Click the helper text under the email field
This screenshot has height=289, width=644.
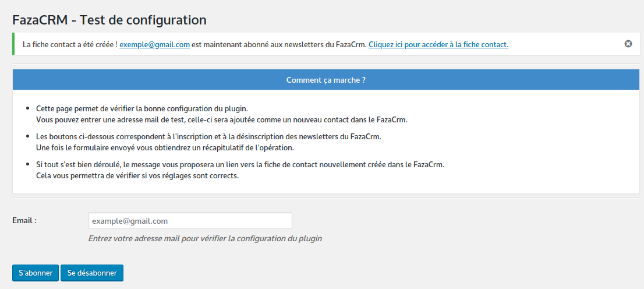(205, 238)
